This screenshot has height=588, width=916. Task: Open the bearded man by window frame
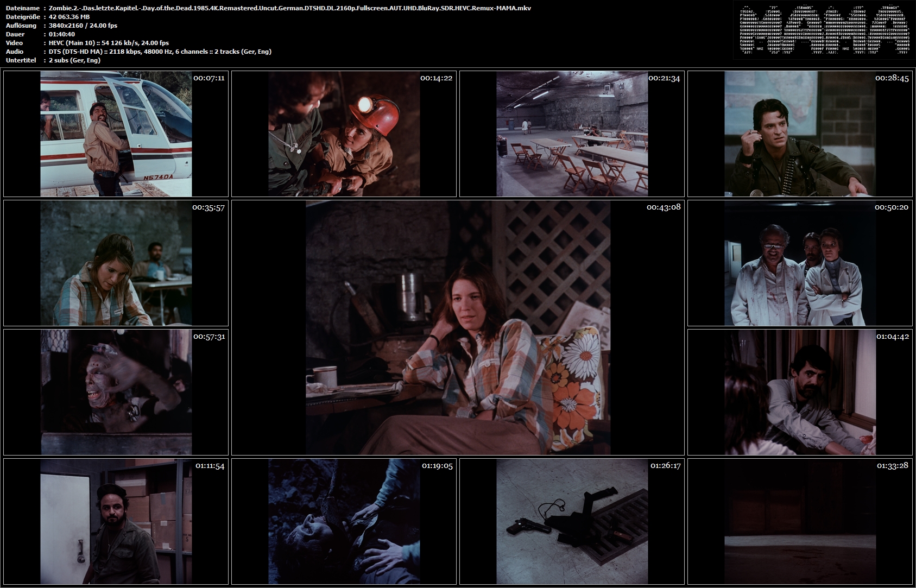click(x=800, y=392)
